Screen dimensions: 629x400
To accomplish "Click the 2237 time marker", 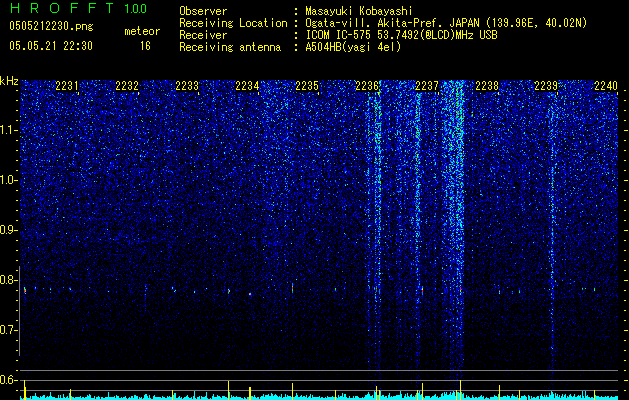I will [x=427, y=85].
